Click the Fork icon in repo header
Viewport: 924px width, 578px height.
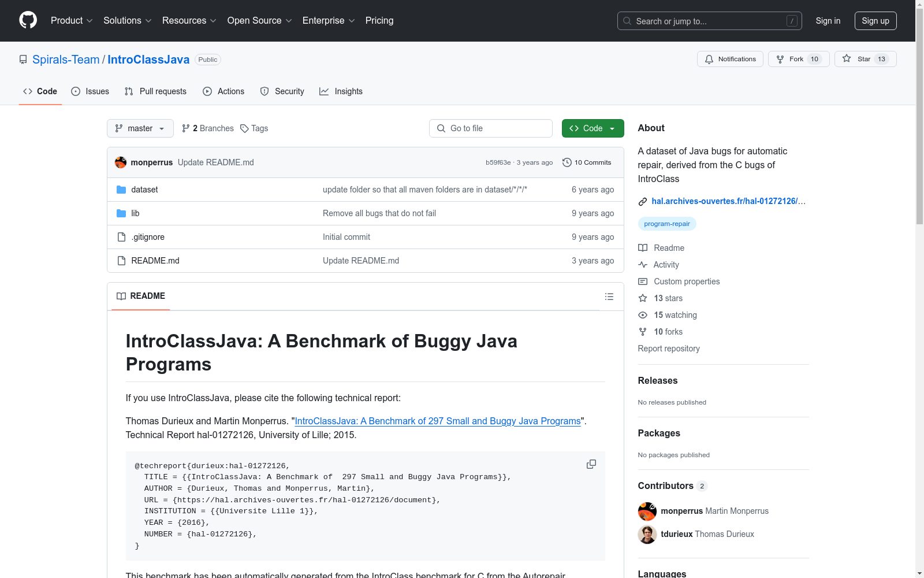pos(780,59)
